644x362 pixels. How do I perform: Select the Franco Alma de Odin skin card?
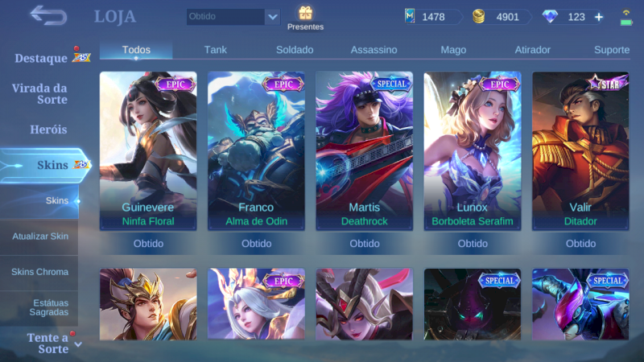coord(256,151)
